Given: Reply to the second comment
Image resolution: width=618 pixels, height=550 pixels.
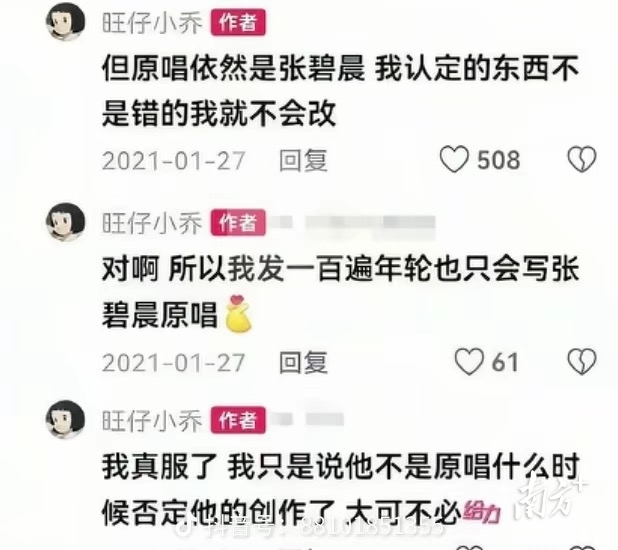Looking at the screenshot, I should coord(303,362).
